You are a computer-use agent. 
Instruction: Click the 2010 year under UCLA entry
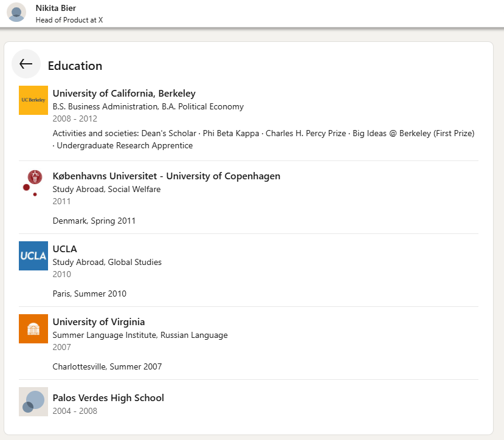point(62,275)
